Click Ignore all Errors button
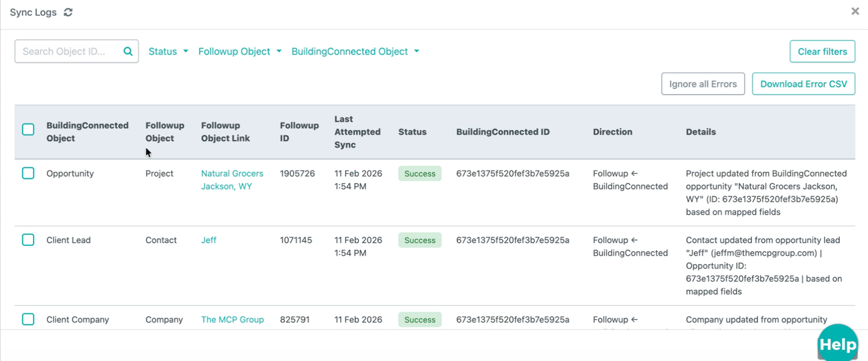This screenshot has height=361, width=868. (703, 84)
